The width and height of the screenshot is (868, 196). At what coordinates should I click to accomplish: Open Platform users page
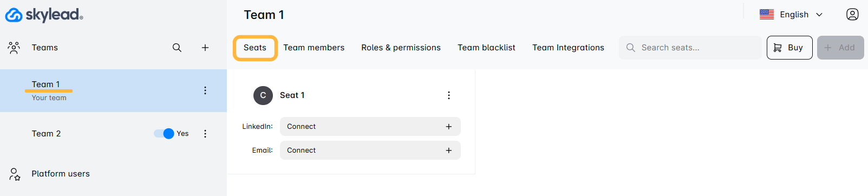click(61, 174)
